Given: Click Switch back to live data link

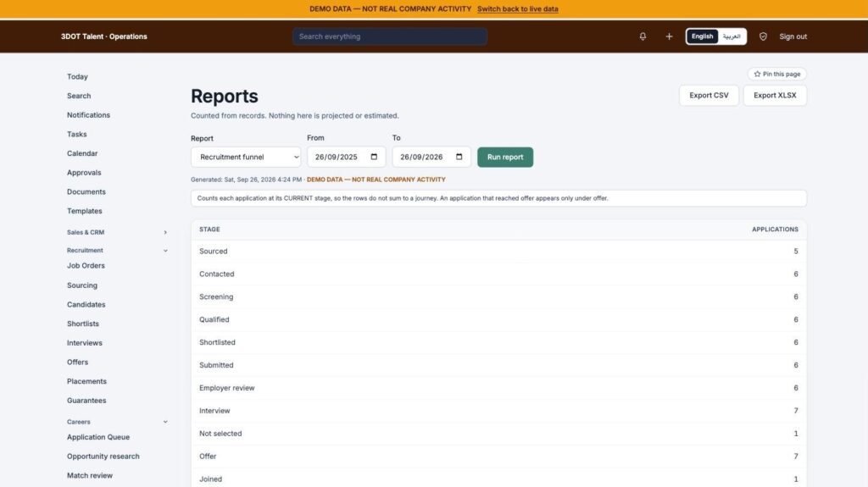Looking at the screenshot, I should [x=518, y=8].
